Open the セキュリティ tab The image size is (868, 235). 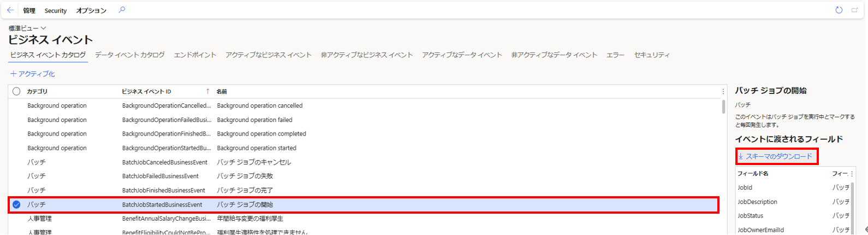tap(652, 55)
